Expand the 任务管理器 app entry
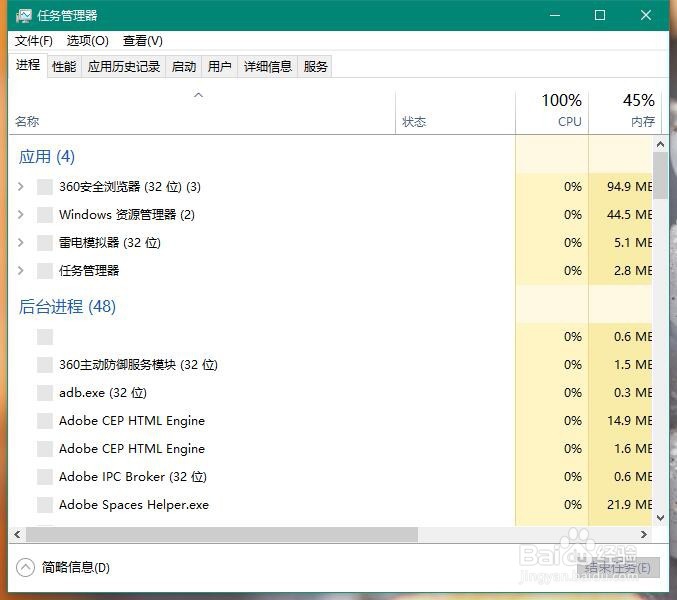Image resolution: width=677 pixels, height=600 pixels. [x=20, y=271]
